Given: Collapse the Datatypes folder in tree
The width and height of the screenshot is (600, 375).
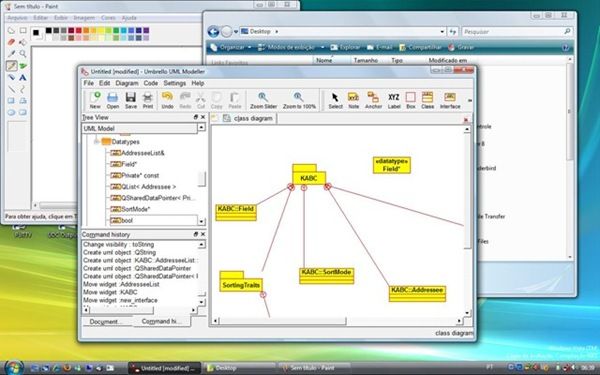Looking at the screenshot, I should (x=96, y=142).
